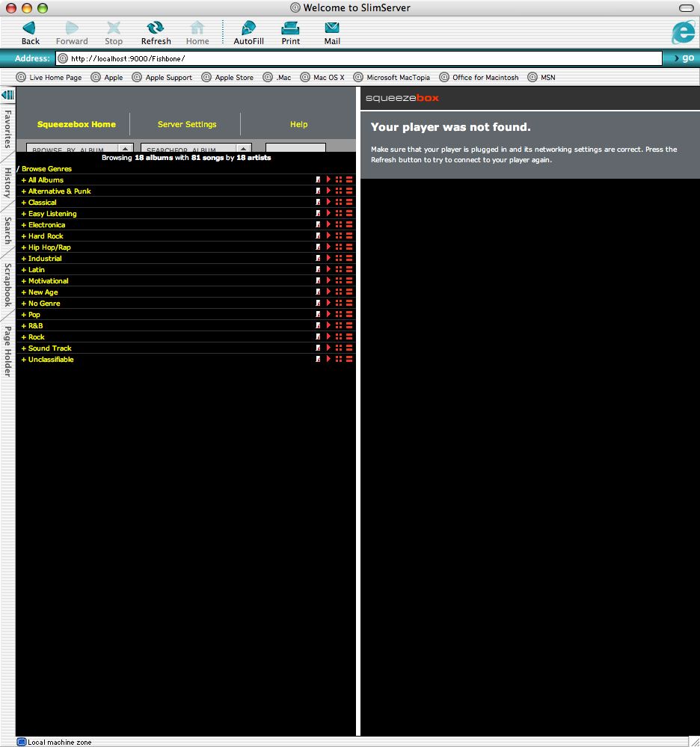
Task: Expand the Hard Rock genre
Action: pyautogui.click(x=46, y=236)
